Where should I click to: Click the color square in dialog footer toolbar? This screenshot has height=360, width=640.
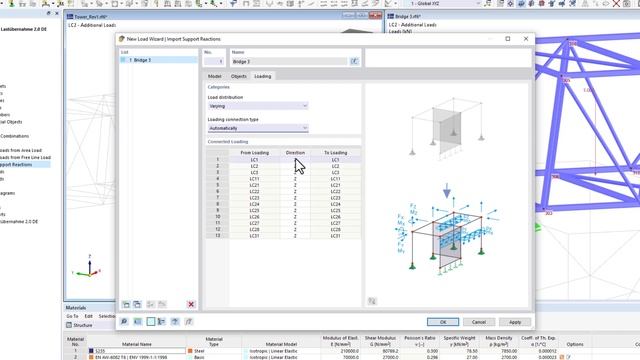tap(151, 322)
